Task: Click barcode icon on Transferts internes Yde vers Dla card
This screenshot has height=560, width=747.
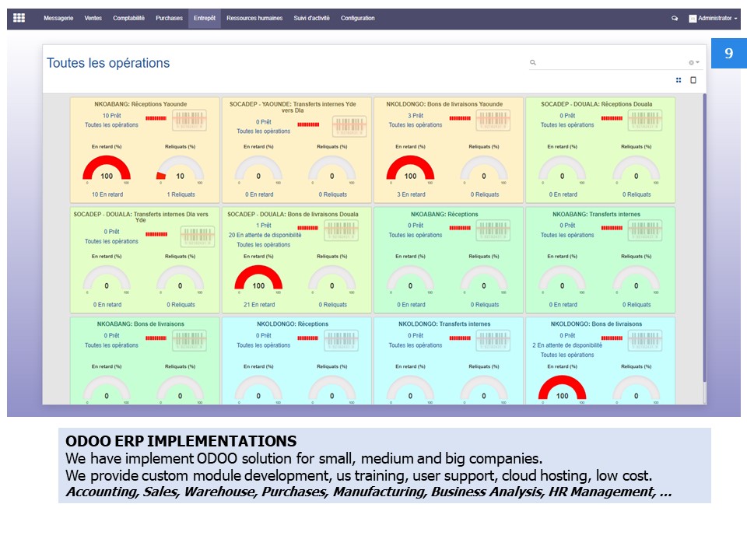Action: (349, 126)
